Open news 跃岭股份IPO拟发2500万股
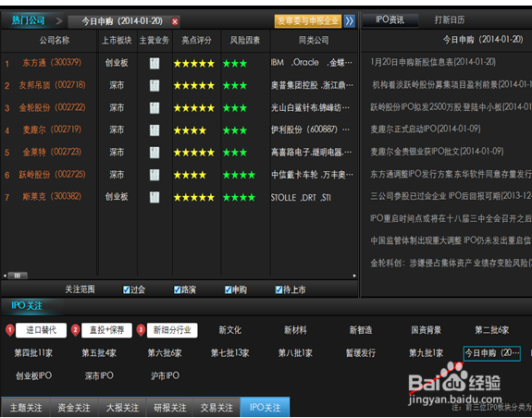Image resolution: width=532 pixels, height=418 pixels. (x=451, y=107)
